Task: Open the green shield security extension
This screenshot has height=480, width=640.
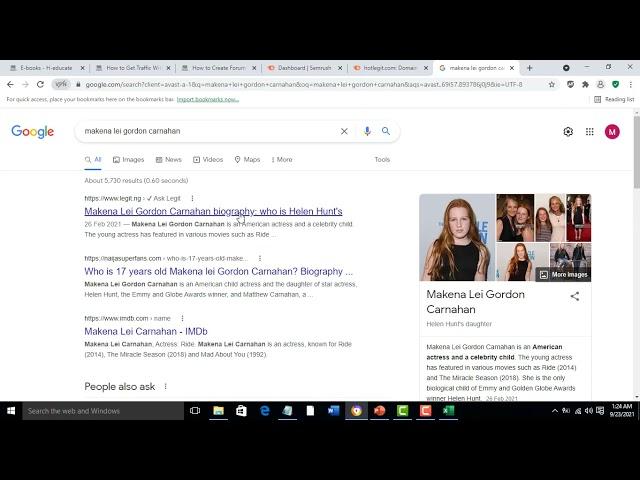Action: [x=616, y=84]
